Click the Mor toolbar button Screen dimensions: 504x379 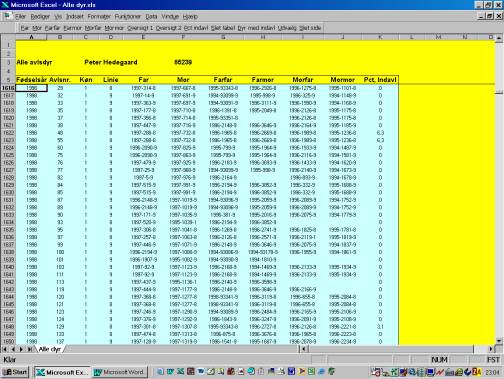point(37,28)
